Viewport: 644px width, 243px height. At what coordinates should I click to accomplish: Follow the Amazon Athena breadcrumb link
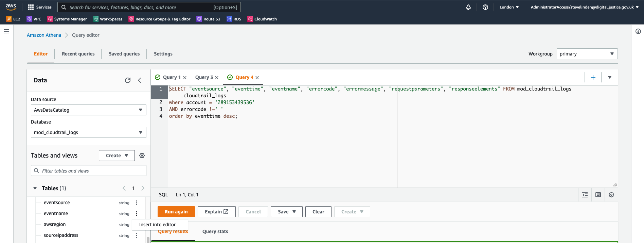[44, 35]
